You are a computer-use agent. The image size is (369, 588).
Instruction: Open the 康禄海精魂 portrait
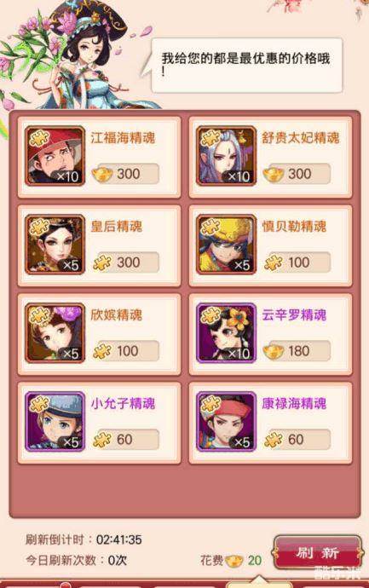pyautogui.click(x=226, y=422)
